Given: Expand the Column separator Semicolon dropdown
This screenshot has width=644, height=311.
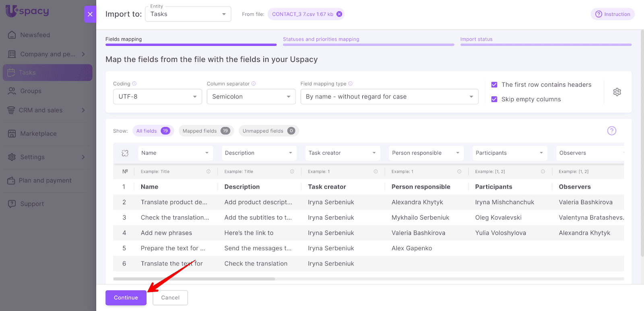Looking at the screenshot, I should tap(251, 97).
